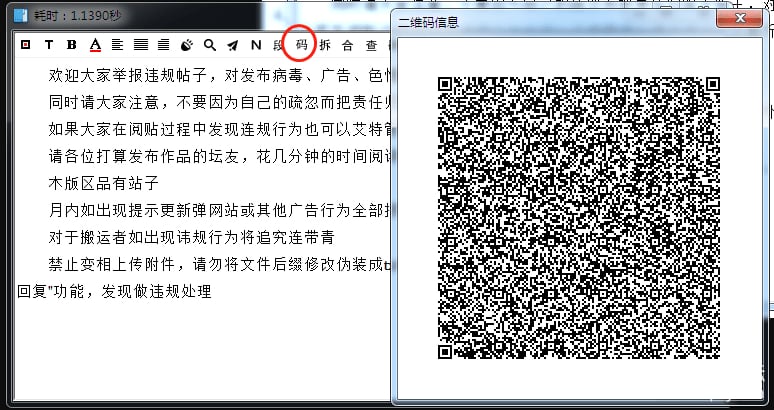Image resolution: width=774 pixels, height=410 pixels.
Task: Click the line starting 对于搬运者如出现
Action: click(192, 237)
